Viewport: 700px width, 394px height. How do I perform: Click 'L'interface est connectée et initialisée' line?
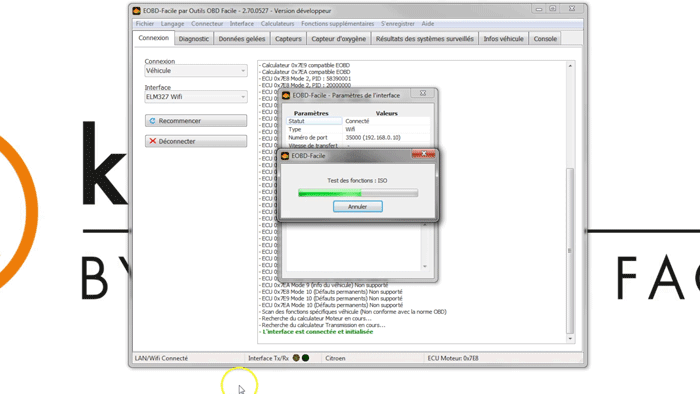point(317,332)
